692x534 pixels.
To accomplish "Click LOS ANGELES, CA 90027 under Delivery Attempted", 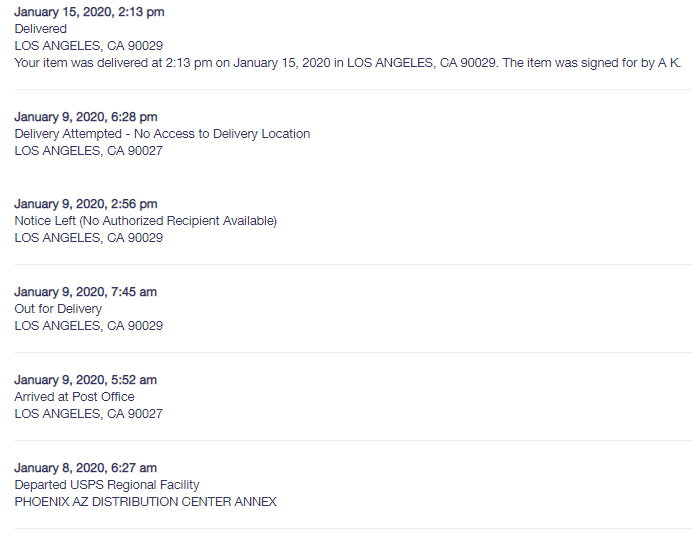I will (x=89, y=151).
